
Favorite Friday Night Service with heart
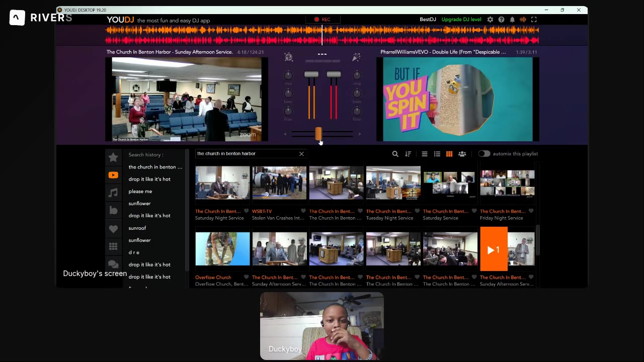531,211
